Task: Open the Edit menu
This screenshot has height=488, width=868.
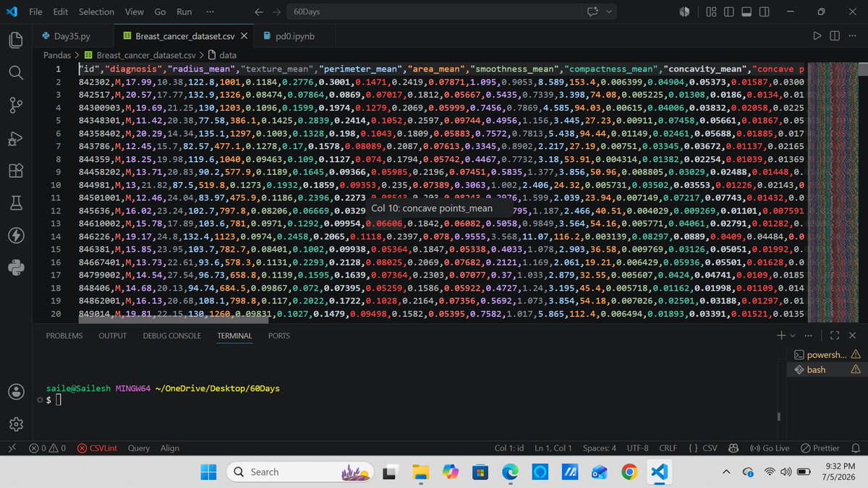Action: click(x=61, y=12)
